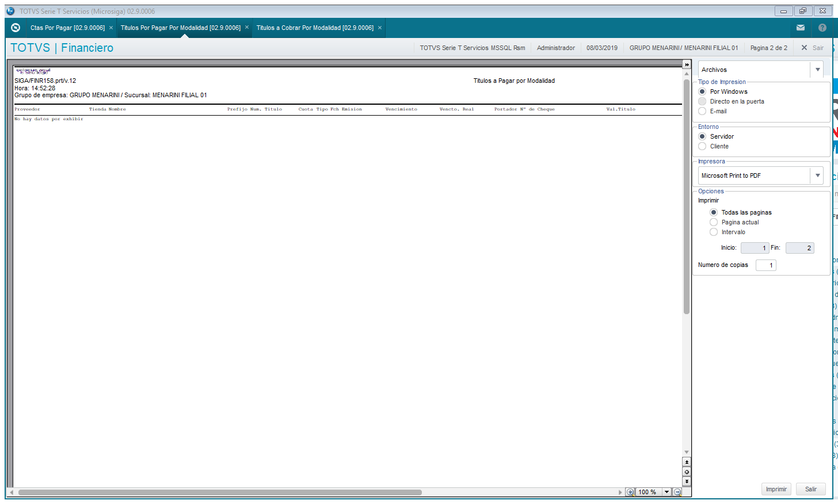Click vertical scrollbar up arrow of preview
Image resolution: width=838 pixels, height=504 pixels.
click(687, 74)
